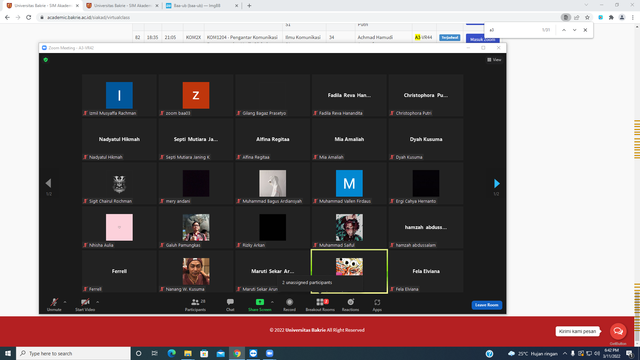Select Muhammad Saiful avatar tile
640x360 pixels.
tap(349, 227)
